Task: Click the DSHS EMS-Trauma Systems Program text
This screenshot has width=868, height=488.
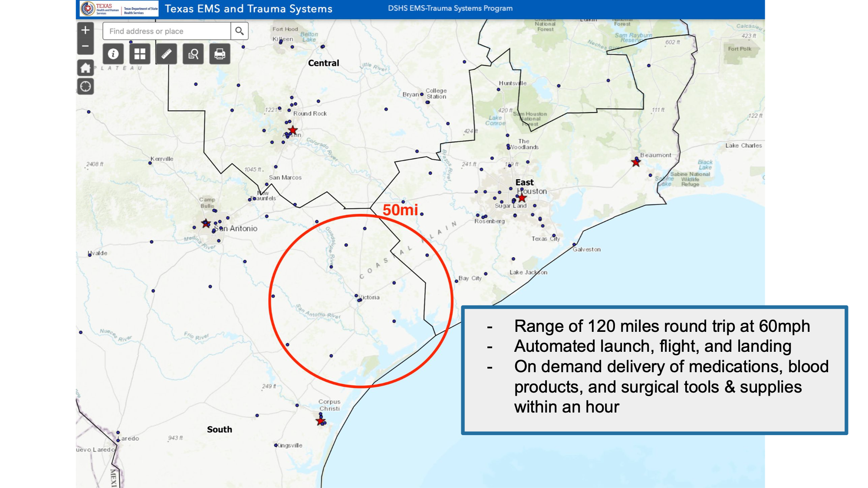Action: (450, 8)
